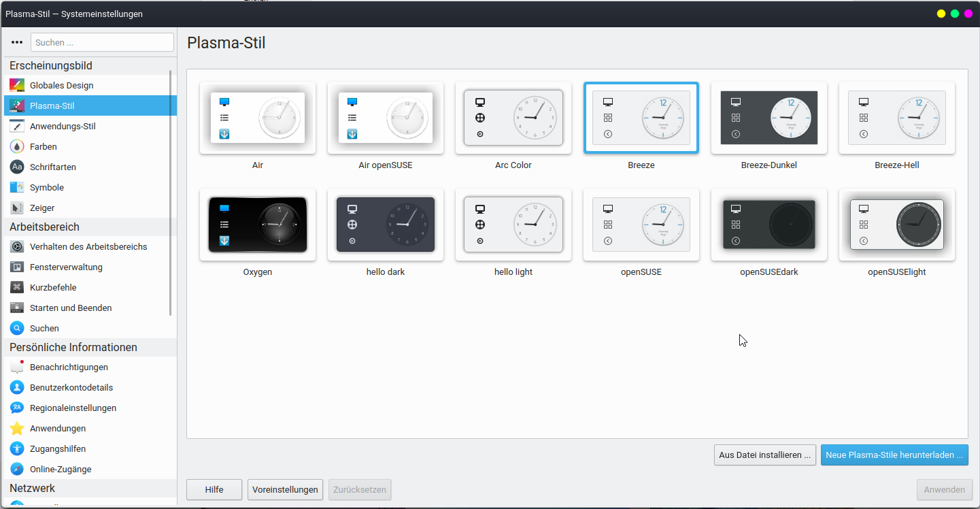980x509 pixels.
Task: Click the Online-Zugänge label
Action: tap(61, 469)
